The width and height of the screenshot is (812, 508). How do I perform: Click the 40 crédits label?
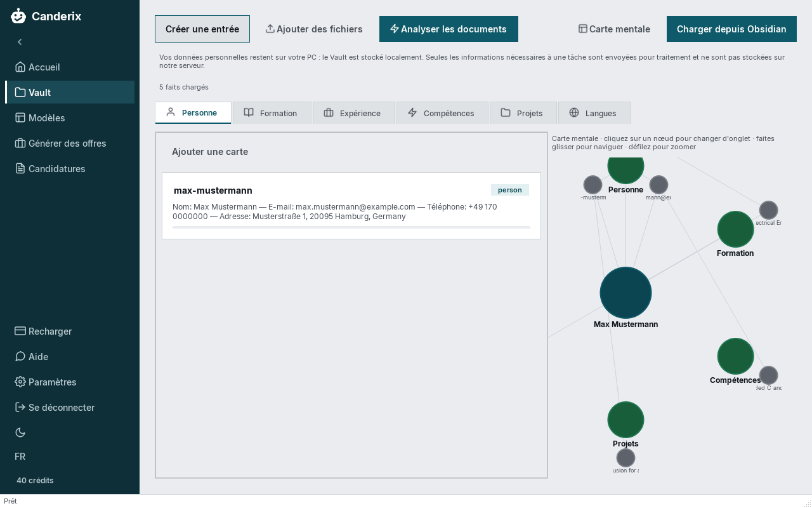[35, 480]
